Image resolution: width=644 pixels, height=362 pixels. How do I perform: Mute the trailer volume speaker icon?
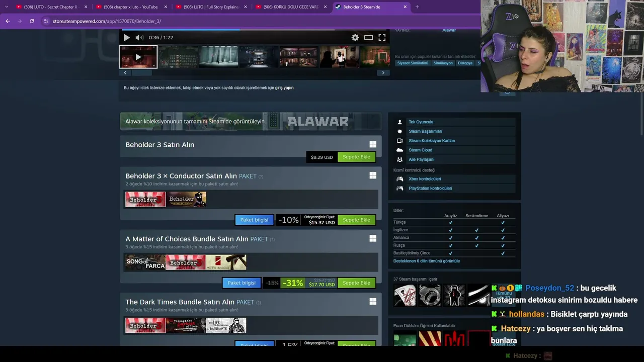point(139,38)
